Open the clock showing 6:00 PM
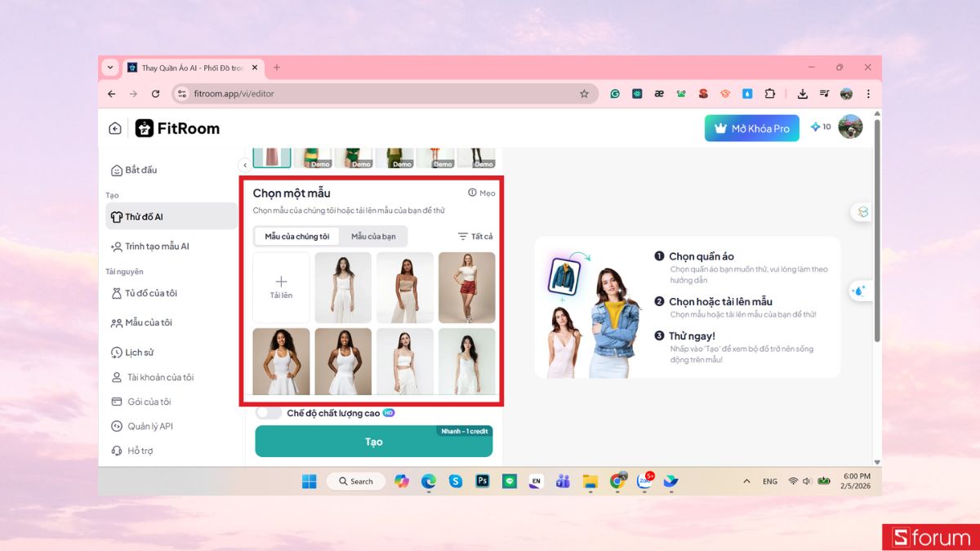980x551 pixels. pyautogui.click(x=855, y=481)
